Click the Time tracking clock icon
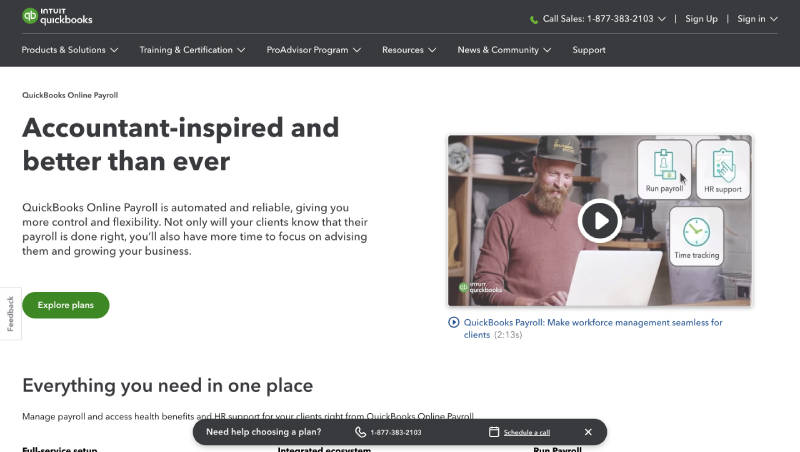Screen dimensions: 800x452 click(x=696, y=232)
